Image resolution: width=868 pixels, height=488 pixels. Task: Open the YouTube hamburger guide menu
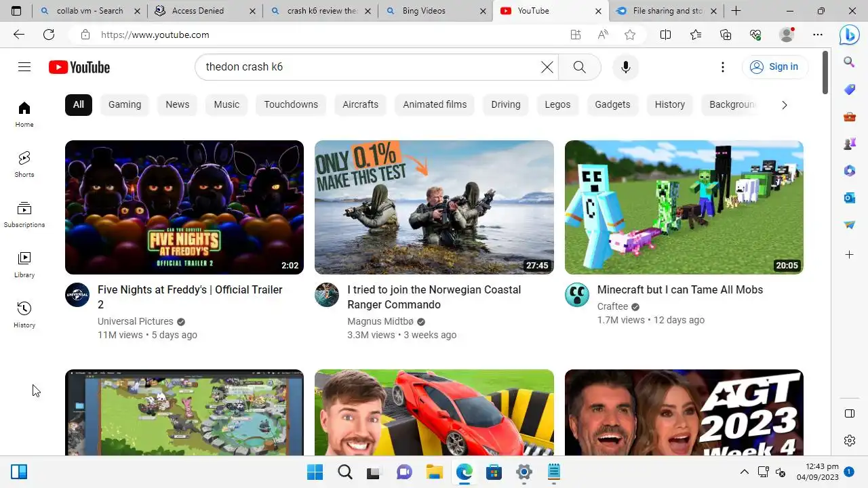point(24,66)
